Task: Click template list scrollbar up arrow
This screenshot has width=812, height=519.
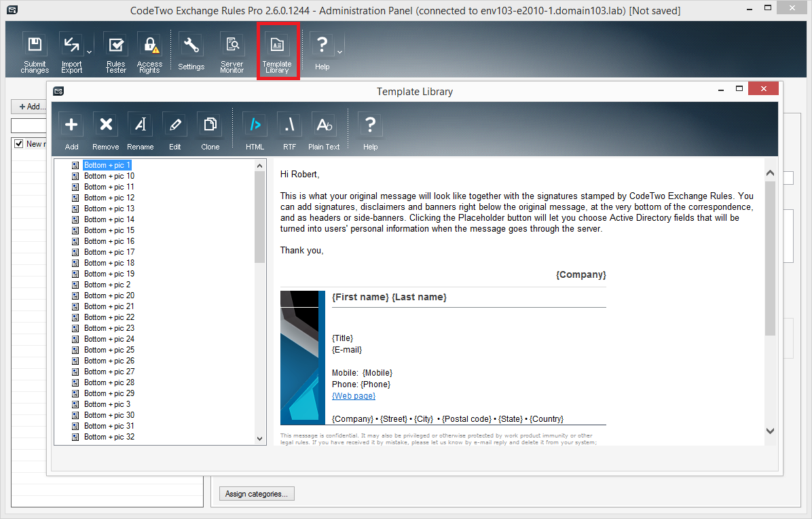Action: tap(260, 166)
